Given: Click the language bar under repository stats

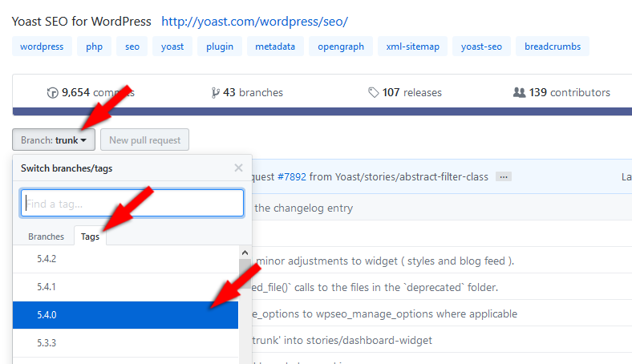Looking at the screenshot, I should [322, 111].
